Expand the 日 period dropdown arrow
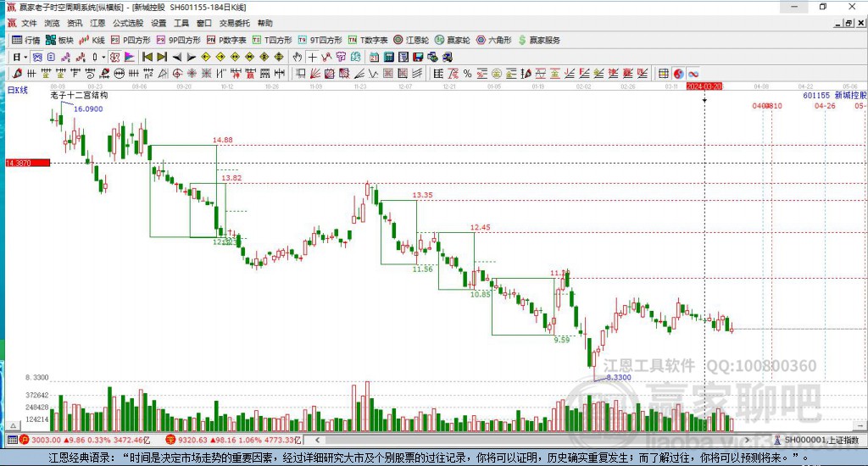The image size is (868, 466). point(25,57)
